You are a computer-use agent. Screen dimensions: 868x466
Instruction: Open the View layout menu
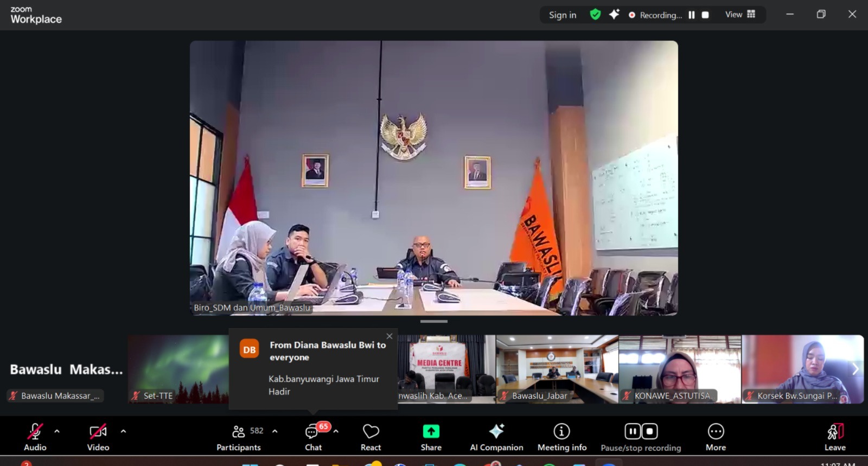pos(740,15)
